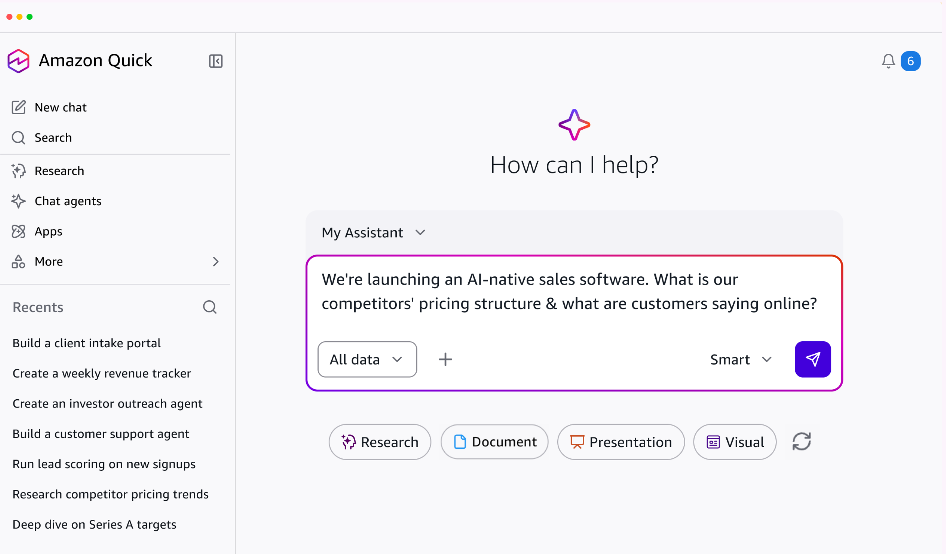Image resolution: width=946 pixels, height=554 pixels.
Task: Click the New chat pencil icon
Action: pyautogui.click(x=19, y=107)
